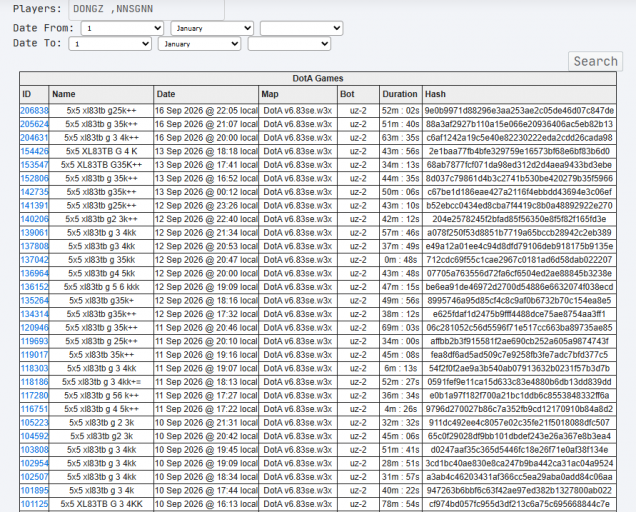This screenshot has width=636, height=512.
Task: Select duration '69m : 03s'
Action: point(401,328)
